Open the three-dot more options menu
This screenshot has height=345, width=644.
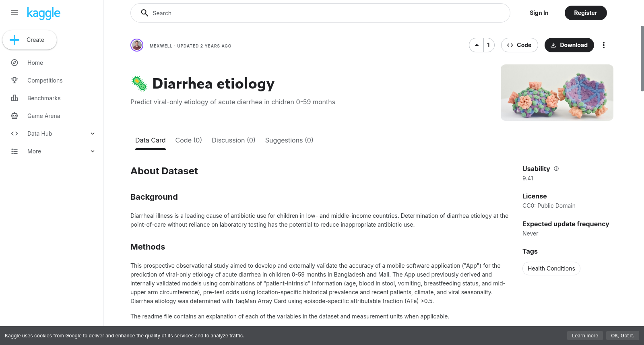point(603,45)
